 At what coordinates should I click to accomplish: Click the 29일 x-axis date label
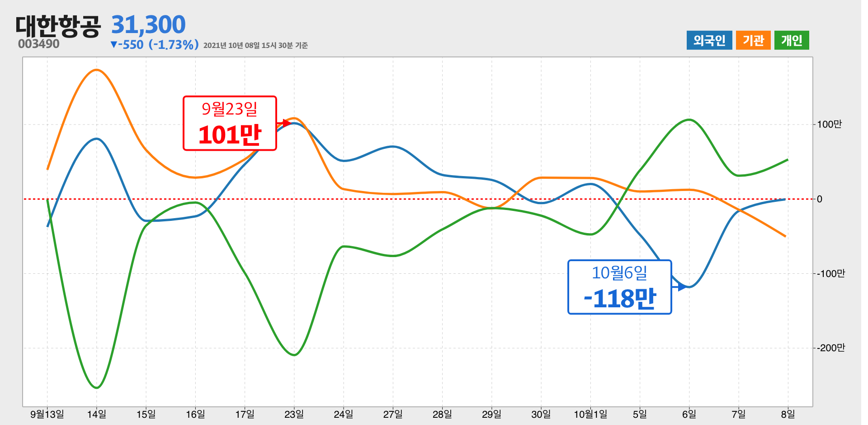pyautogui.click(x=491, y=414)
